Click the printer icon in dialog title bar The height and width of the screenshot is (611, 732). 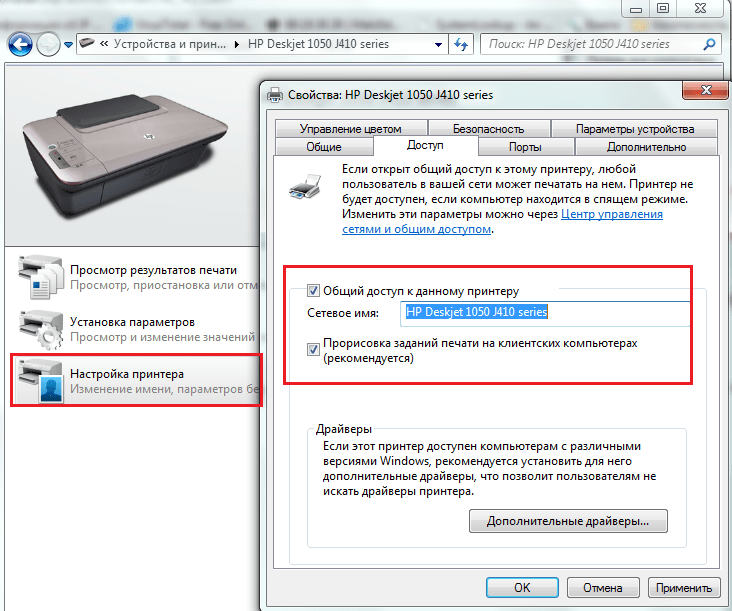[275, 95]
